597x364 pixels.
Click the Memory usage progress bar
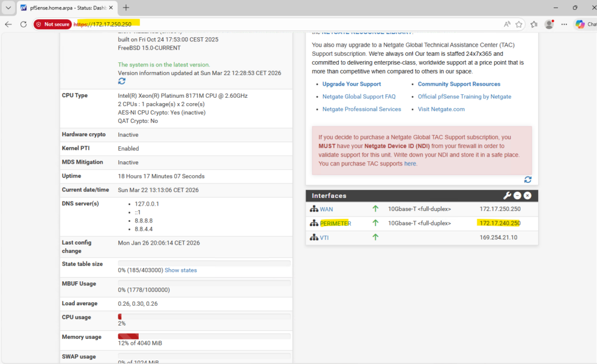204,336
